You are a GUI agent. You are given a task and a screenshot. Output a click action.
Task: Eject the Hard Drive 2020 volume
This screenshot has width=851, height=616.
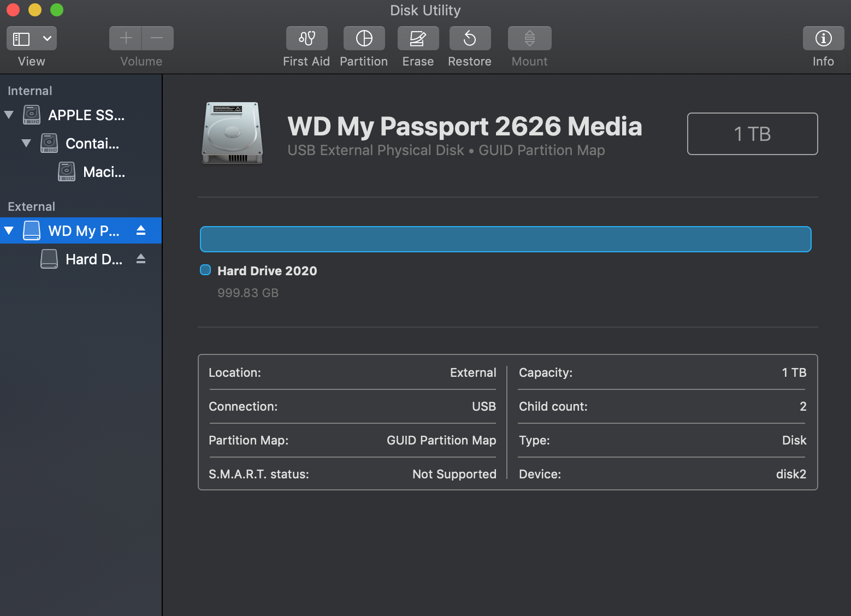pyautogui.click(x=141, y=259)
